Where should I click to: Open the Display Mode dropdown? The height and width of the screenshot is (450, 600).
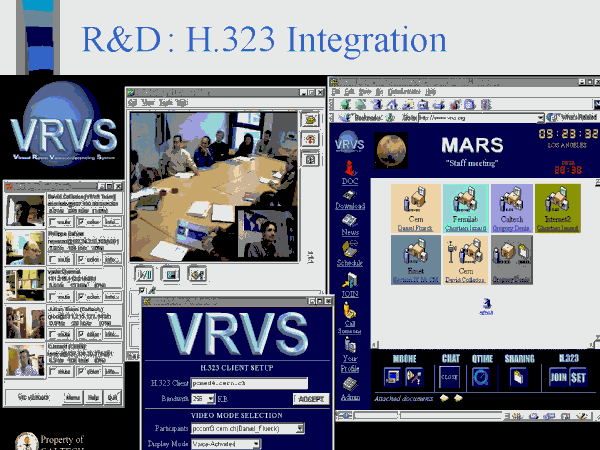pos(256,444)
